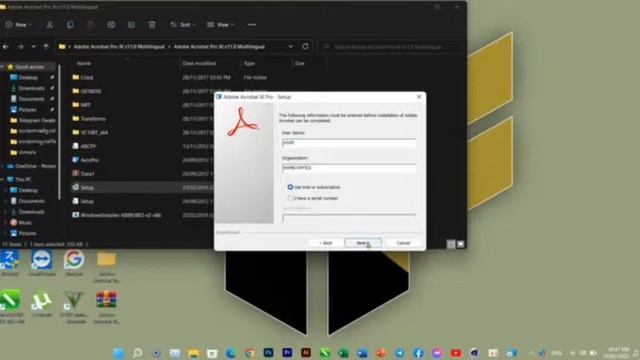The width and height of the screenshot is (640, 360).
Task: Click Cancel in Acrobat setup dialog
Action: pos(403,243)
